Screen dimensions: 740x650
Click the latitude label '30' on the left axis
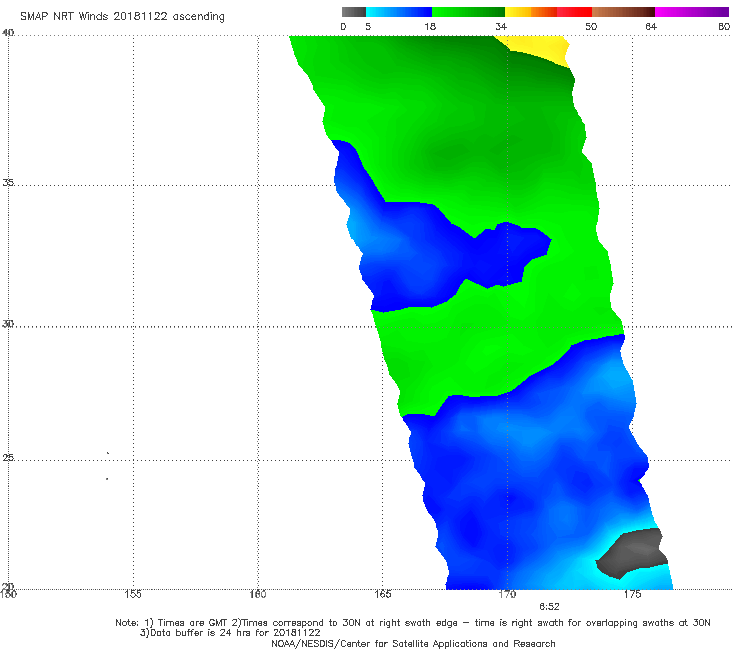8,324
